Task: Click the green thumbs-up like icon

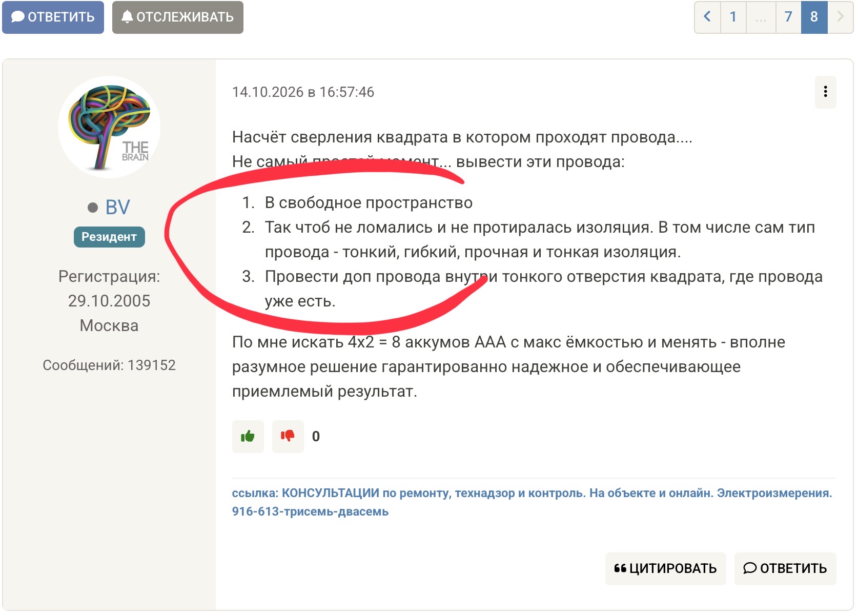Action: [x=248, y=436]
